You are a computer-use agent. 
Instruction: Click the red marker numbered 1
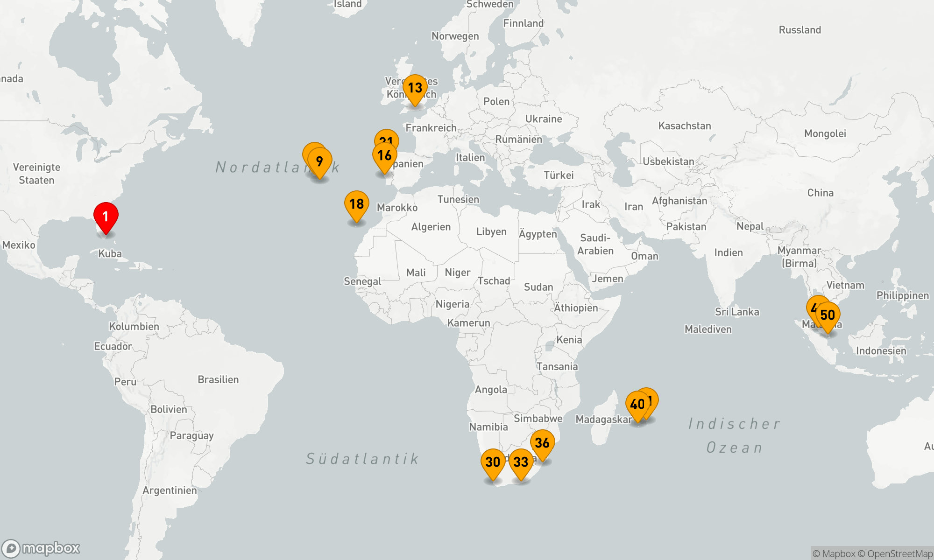coord(106,216)
